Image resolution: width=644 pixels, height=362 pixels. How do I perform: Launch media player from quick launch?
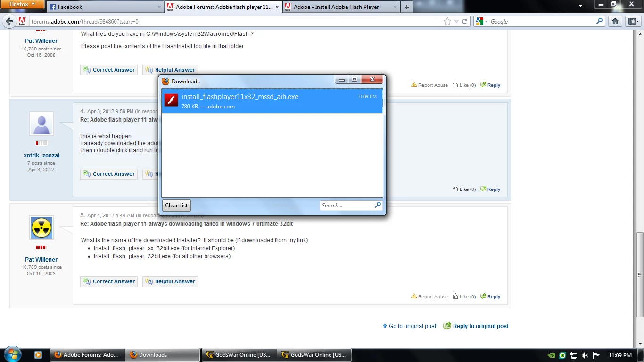tap(38, 355)
